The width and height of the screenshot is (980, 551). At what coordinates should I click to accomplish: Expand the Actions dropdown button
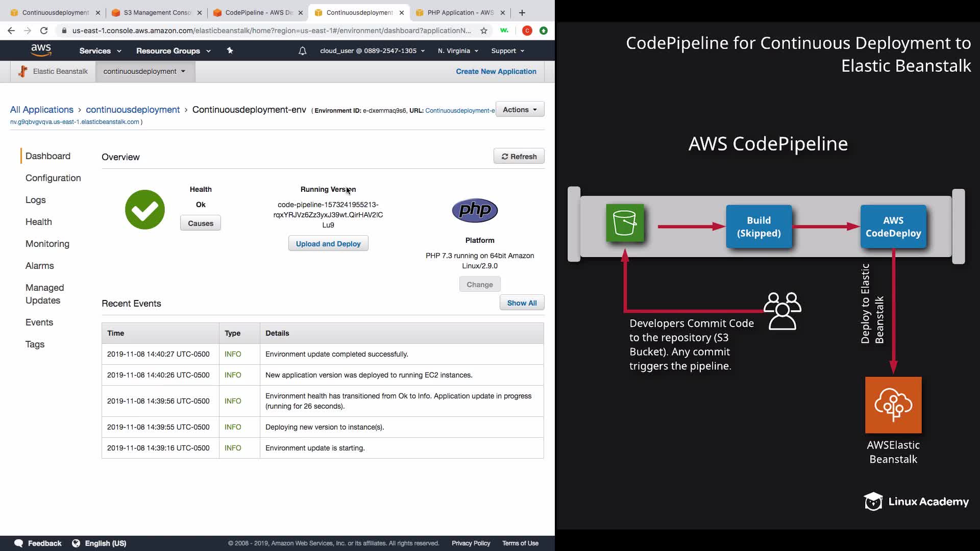click(x=520, y=109)
